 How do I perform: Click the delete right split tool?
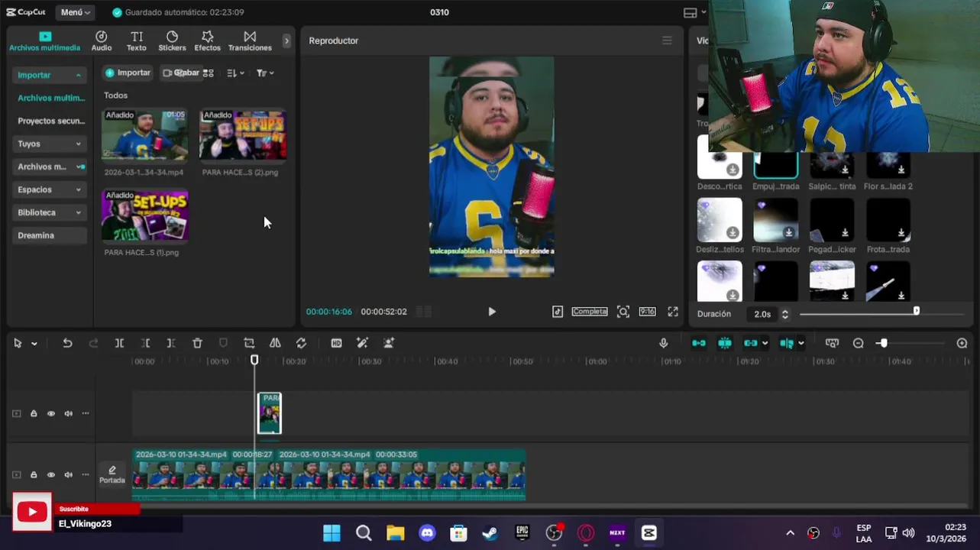tap(171, 343)
